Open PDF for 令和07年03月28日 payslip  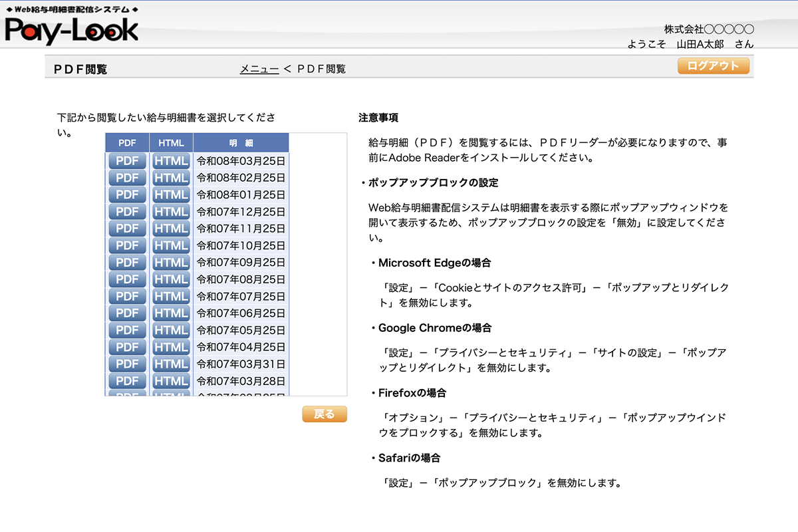point(127,381)
